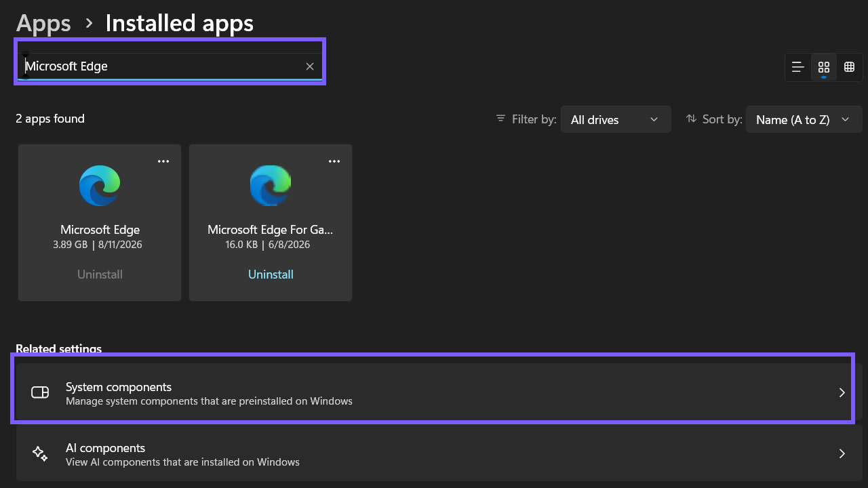
Task: Open more options for Microsoft Edge
Action: [x=163, y=161]
